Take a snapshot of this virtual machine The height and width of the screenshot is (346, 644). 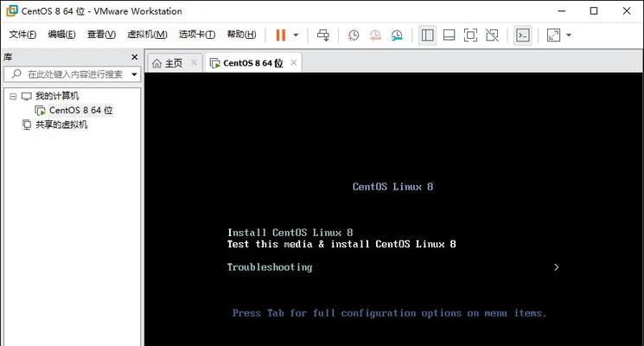pos(354,35)
